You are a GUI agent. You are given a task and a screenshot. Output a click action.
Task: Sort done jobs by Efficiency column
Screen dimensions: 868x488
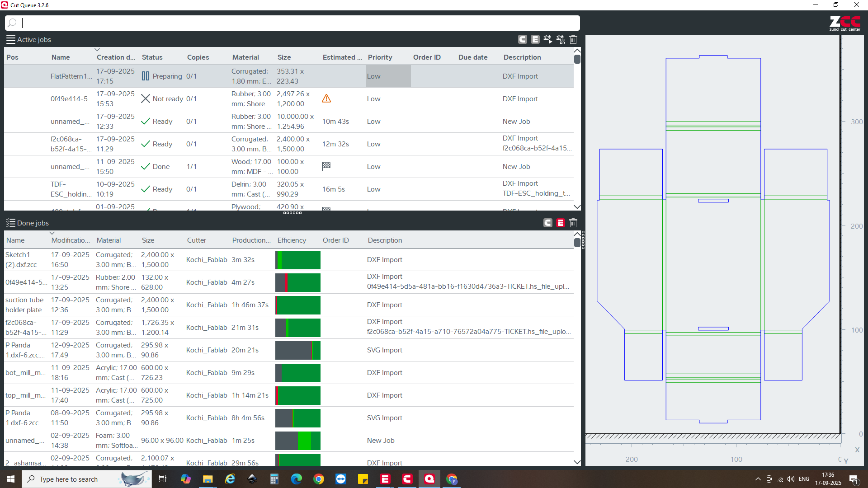292,240
